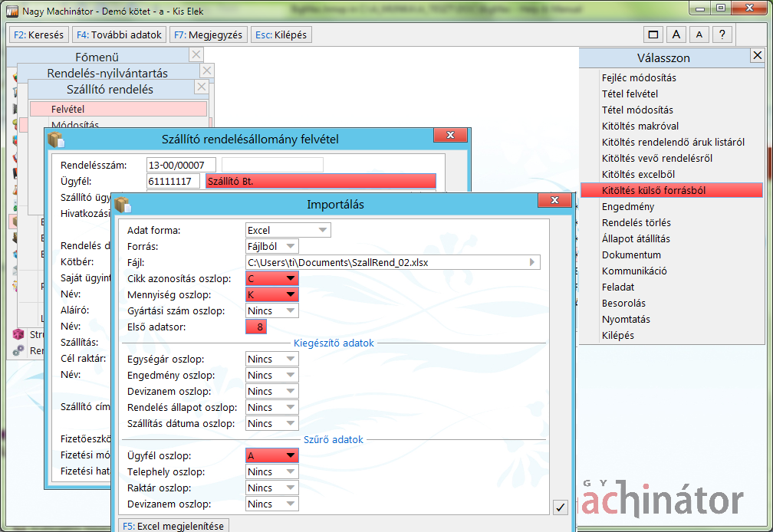Open help with the question mark icon

coord(722,34)
